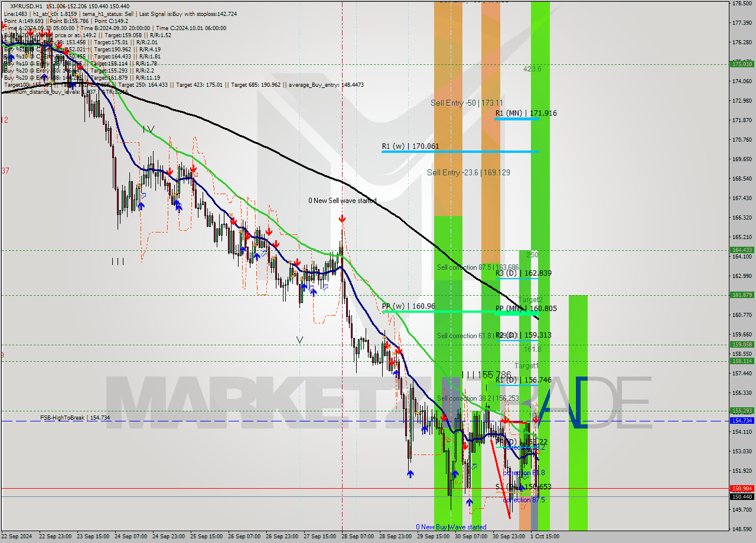The height and width of the screenshot is (543, 756).
Task: Click the green 164.433 price tag on axis
Action: pyautogui.click(x=742, y=250)
